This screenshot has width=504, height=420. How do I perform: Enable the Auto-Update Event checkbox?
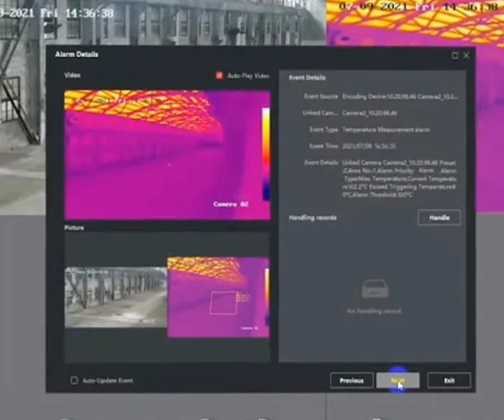point(74,381)
